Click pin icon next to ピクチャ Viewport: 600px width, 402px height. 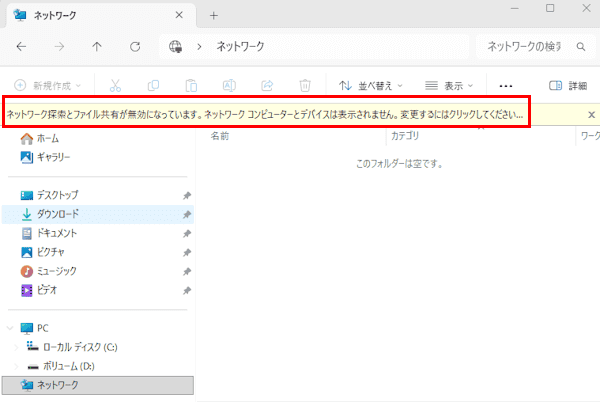[x=187, y=252]
